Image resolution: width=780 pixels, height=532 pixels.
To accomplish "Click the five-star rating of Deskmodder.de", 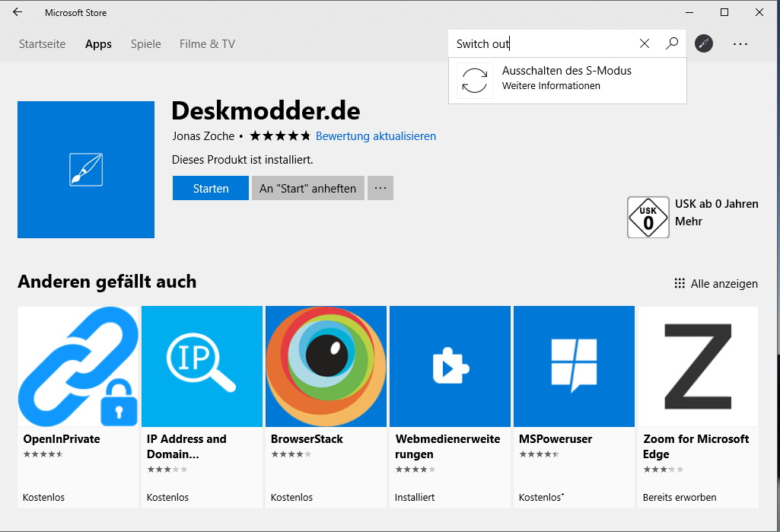I will 280,135.
